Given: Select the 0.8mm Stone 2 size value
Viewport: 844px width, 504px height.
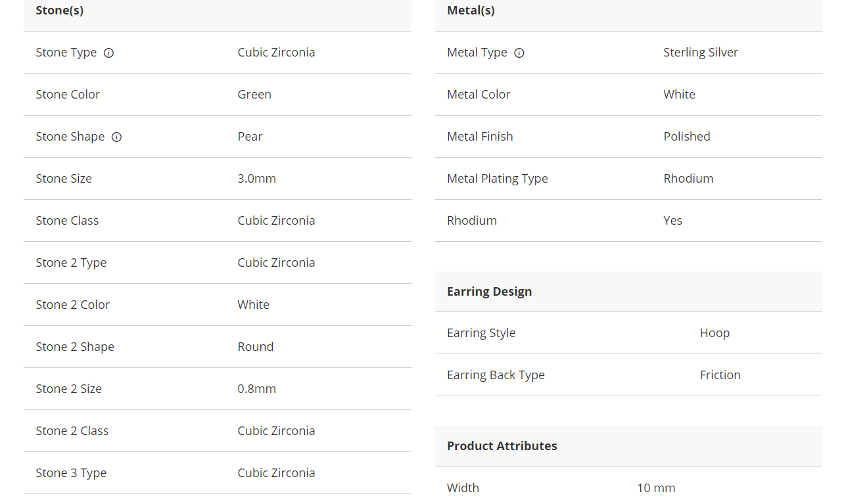Looking at the screenshot, I should (256, 389).
